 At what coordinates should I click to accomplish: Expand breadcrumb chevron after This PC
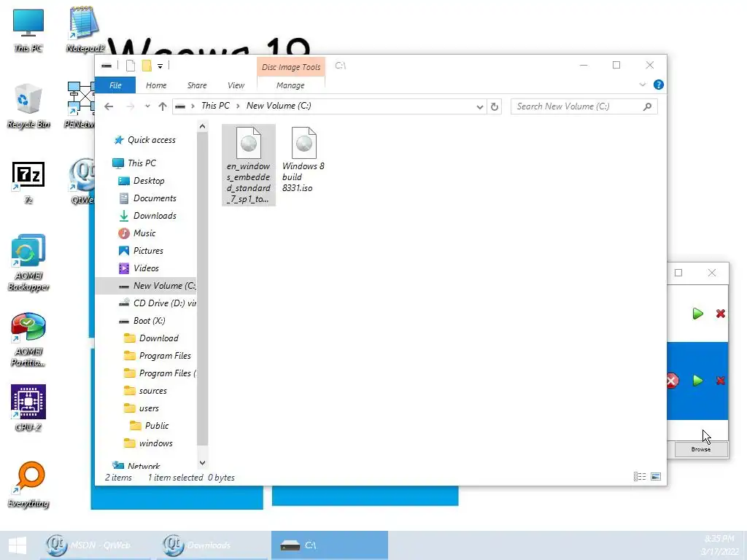coord(238,106)
